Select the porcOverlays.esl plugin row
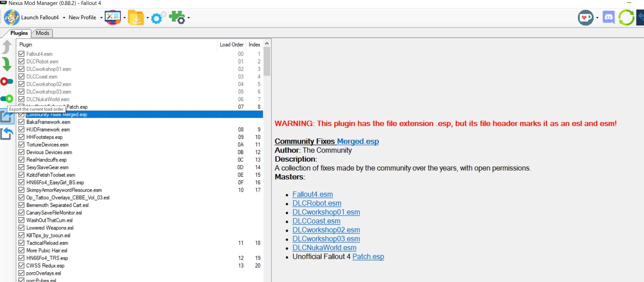This screenshot has width=644, height=282. coord(141,273)
